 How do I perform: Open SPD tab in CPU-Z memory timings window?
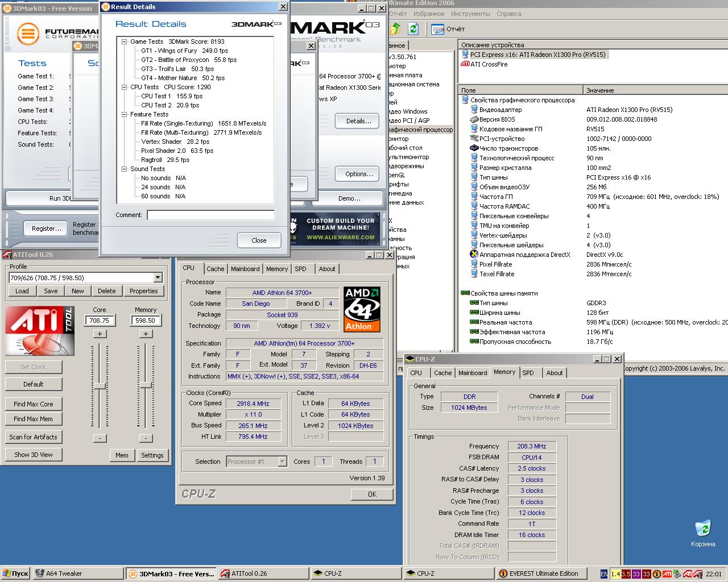pos(528,373)
